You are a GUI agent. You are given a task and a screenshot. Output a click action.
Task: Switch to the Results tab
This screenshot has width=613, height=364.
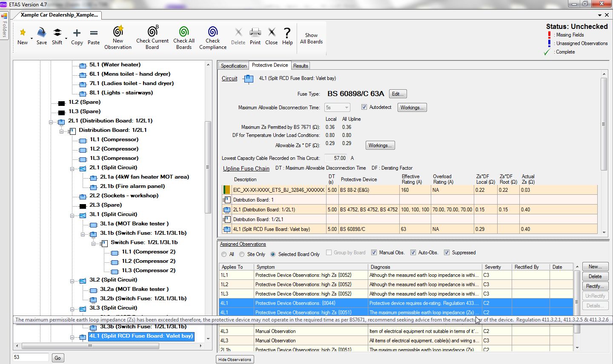301,66
